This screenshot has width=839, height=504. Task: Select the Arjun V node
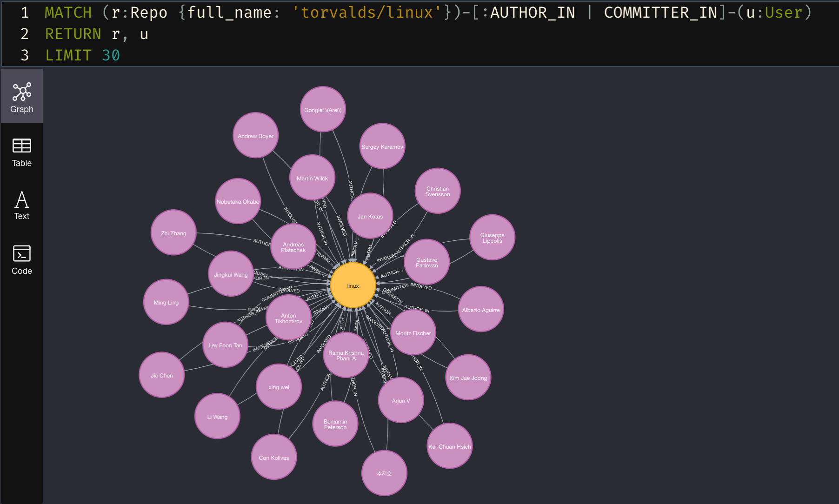401,400
